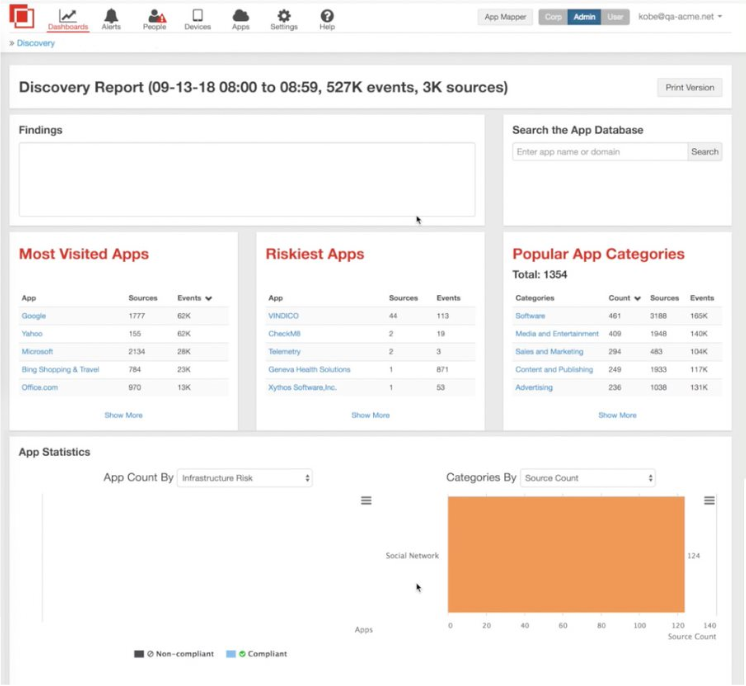Toggle the Compliant legend entry
746x686 pixels.
256,654
